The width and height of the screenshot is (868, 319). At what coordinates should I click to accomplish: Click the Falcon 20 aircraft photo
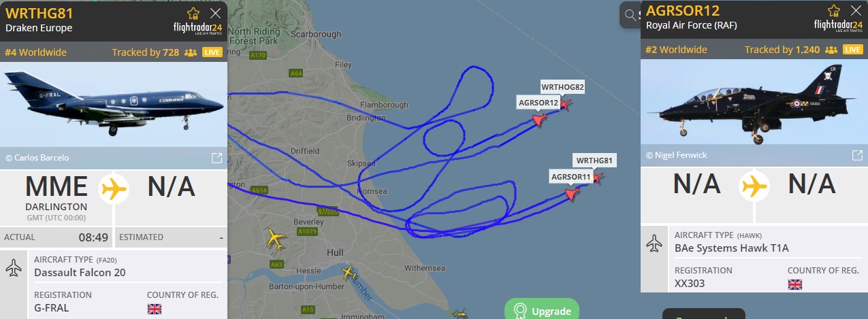click(114, 104)
